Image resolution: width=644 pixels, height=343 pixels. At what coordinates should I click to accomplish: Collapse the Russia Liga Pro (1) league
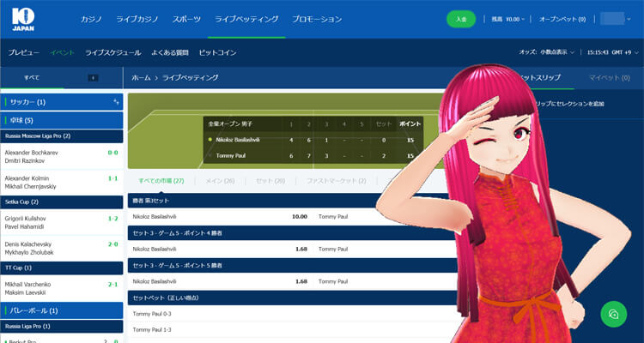62,327
